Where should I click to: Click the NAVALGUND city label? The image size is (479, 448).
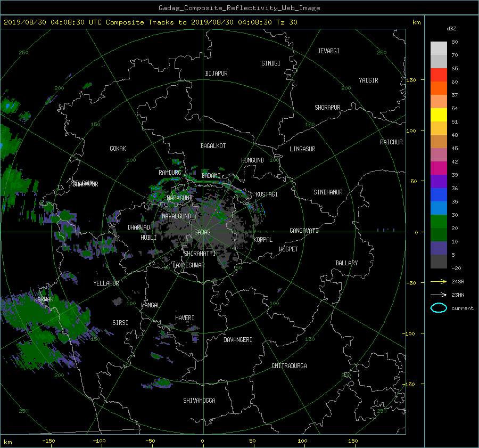(x=176, y=216)
